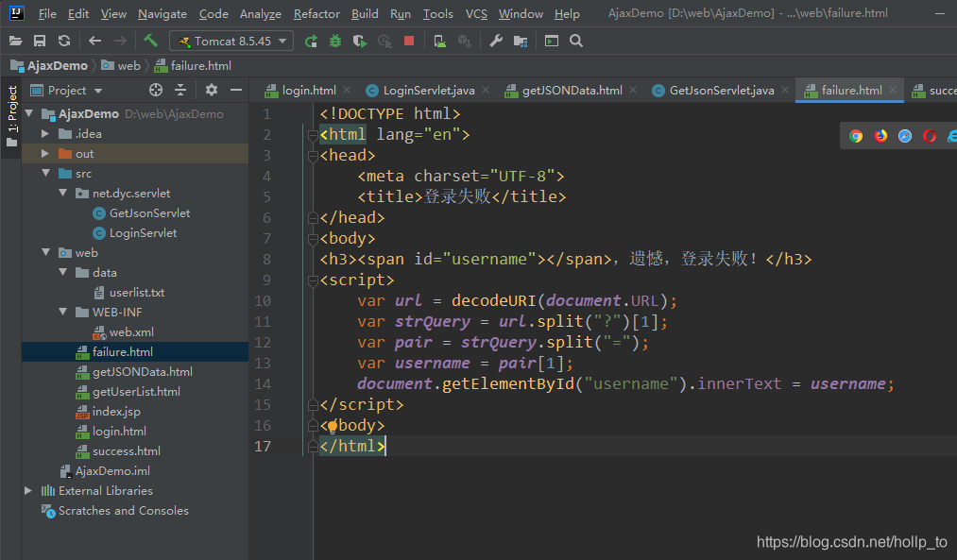Switch to the LoginServlet.java tab
This screenshot has width=957, height=560.
429,91
